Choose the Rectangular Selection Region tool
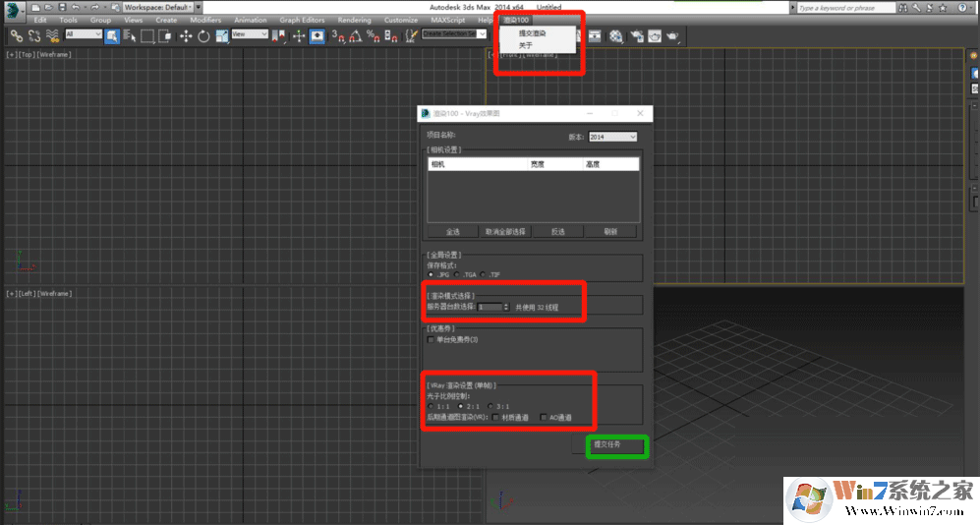The height and width of the screenshot is (525, 980). 147,36
